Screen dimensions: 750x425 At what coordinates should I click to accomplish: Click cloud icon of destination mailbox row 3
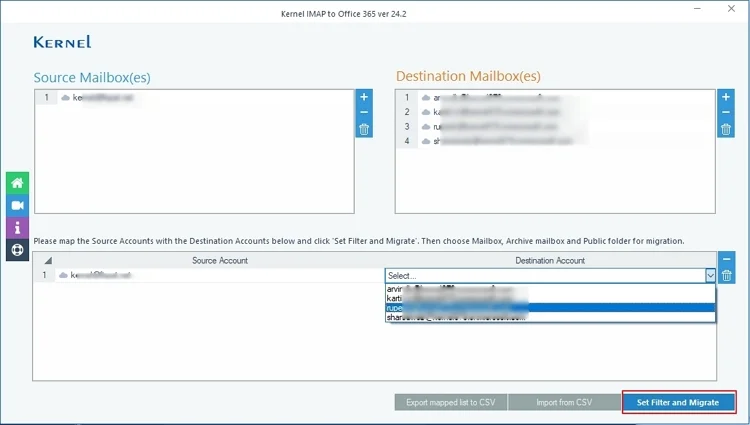click(426, 127)
